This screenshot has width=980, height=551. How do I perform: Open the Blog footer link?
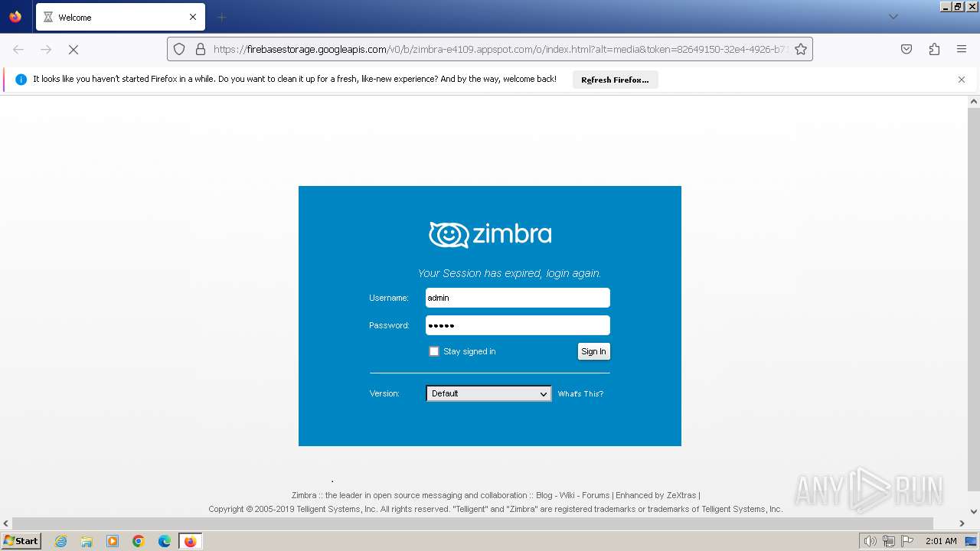coord(544,495)
